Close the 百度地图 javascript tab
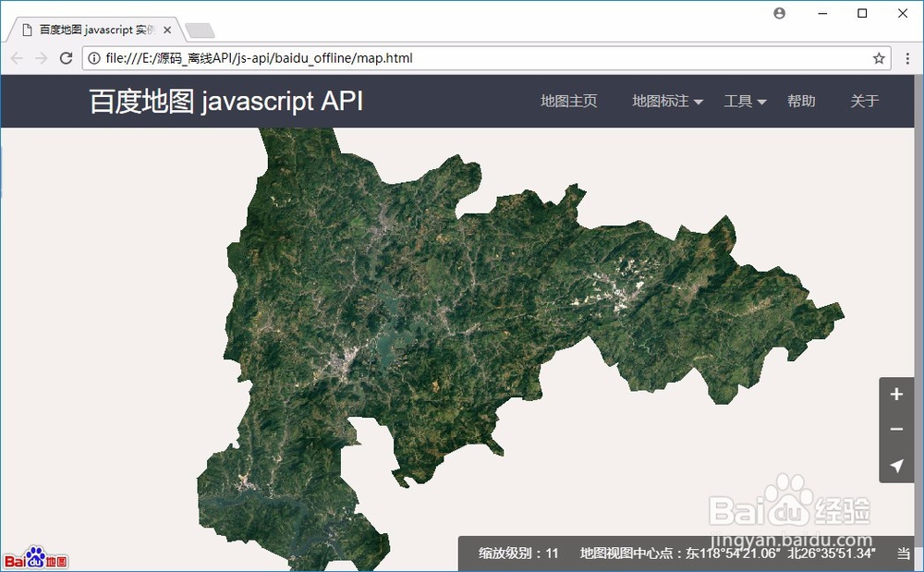Viewport: 924px width, 572px height. 166,30
